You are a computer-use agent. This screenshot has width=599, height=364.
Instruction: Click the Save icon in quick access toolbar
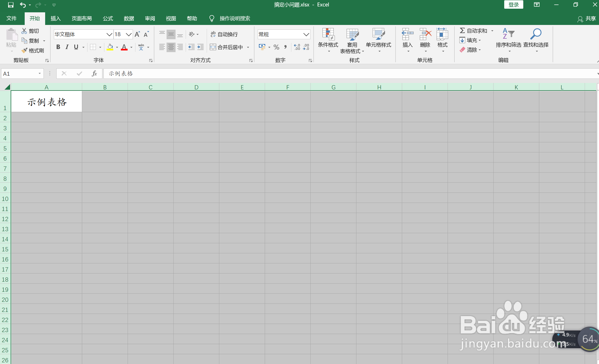(x=11, y=5)
